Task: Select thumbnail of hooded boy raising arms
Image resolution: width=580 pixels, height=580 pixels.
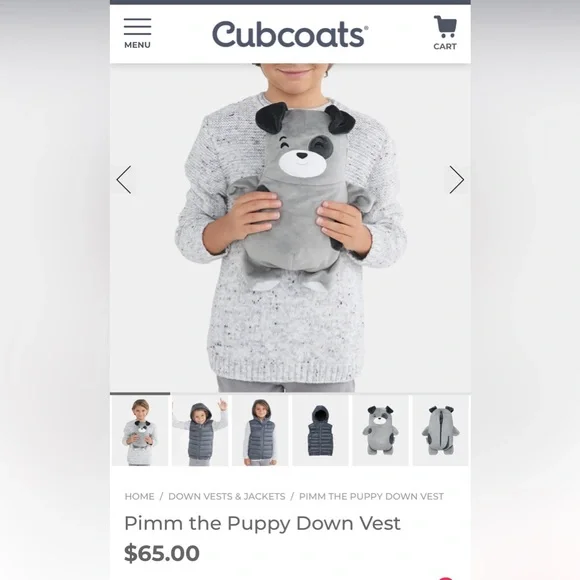Action: pyautogui.click(x=200, y=431)
